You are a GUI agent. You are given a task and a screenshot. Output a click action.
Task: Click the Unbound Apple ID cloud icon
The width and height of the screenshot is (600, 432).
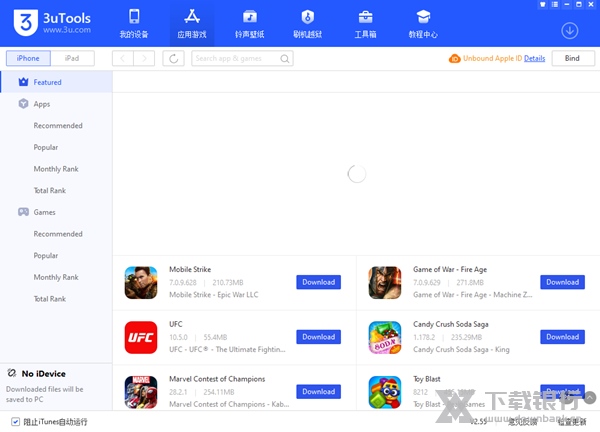tap(455, 59)
